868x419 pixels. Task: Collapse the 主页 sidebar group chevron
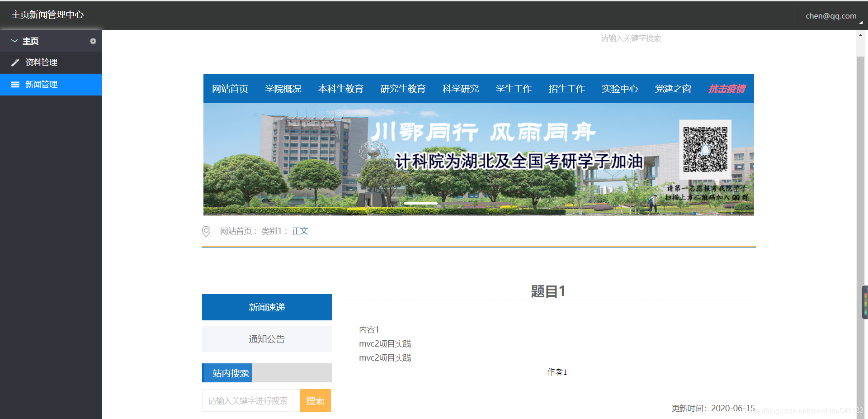[14, 41]
